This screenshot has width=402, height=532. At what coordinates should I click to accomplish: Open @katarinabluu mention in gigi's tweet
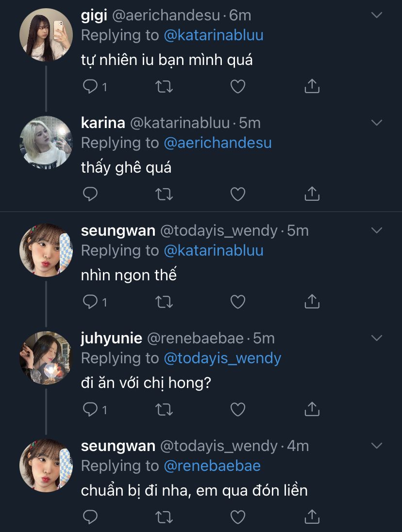(214, 35)
